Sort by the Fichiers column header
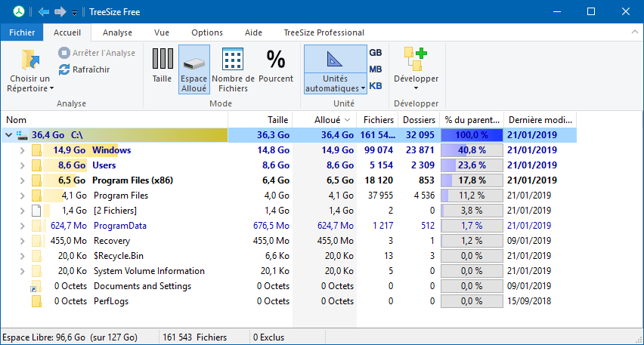The height and width of the screenshot is (345, 644). (x=378, y=120)
